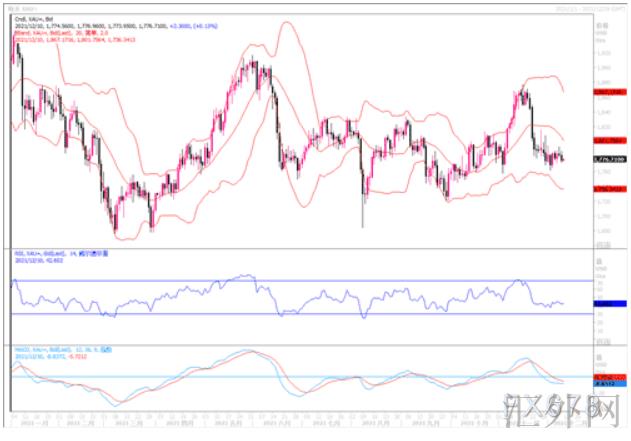Click the lower RSI oversold horizontal line

pyautogui.click(x=300, y=315)
